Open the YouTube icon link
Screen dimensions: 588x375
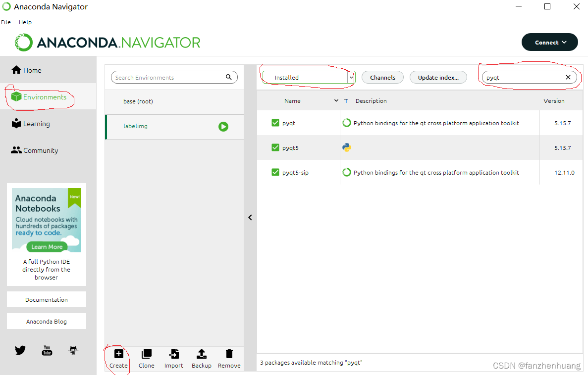[x=47, y=350]
